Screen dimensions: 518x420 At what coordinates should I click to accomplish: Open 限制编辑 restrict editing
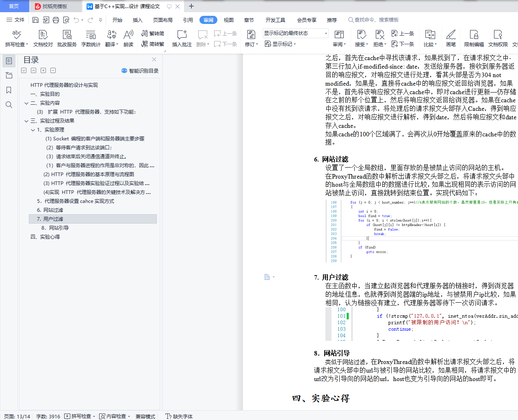point(474,39)
